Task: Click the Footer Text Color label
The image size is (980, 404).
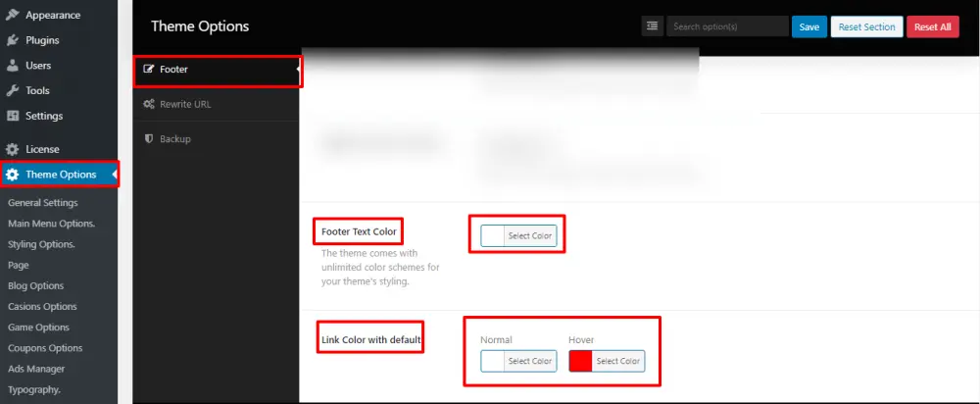Action: click(359, 231)
